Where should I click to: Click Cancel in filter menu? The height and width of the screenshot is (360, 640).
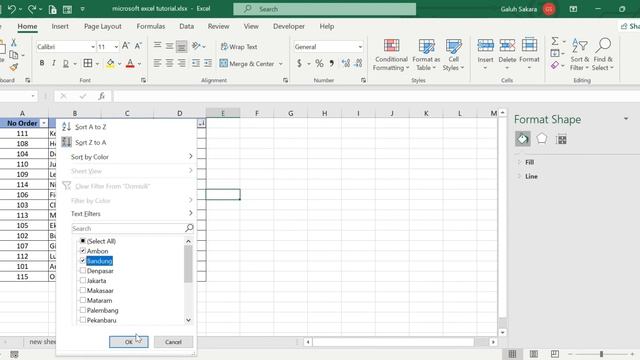173,342
